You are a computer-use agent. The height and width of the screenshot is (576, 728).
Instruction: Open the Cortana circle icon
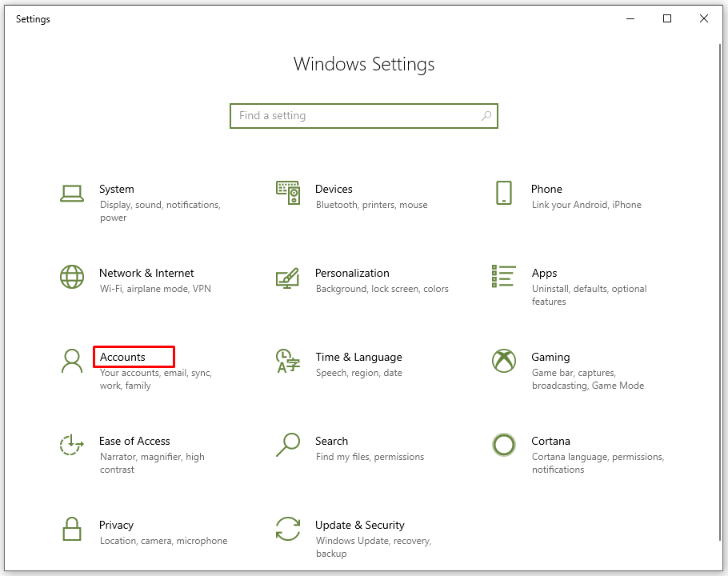(504, 445)
